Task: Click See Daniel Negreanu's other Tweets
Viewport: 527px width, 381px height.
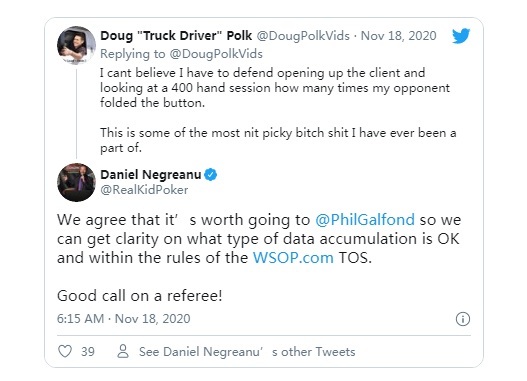Action: click(x=247, y=352)
